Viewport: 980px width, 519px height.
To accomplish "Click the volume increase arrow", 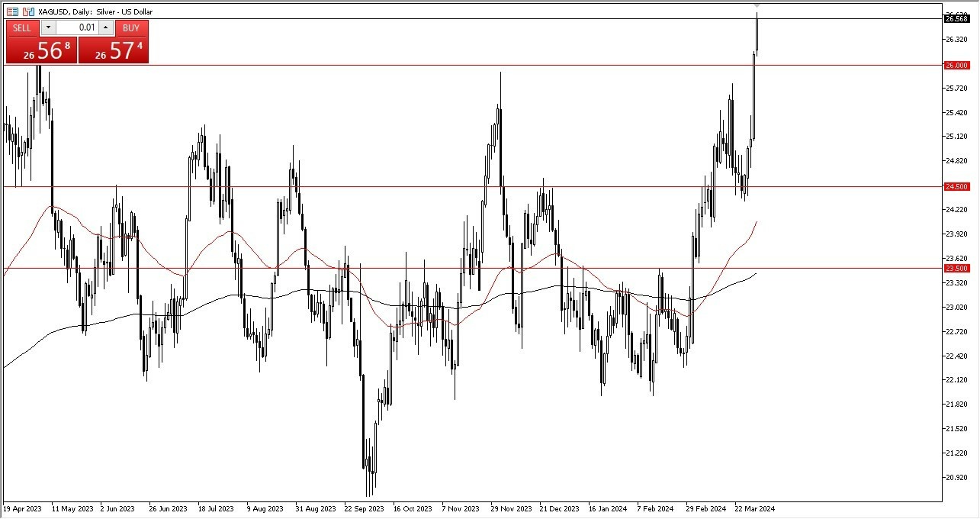I will [104, 28].
